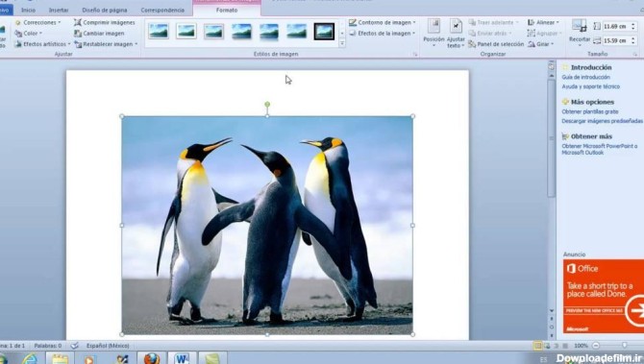Viewport: 644px width, 364px height.
Task: Open the media player taskbar icon
Action: point(88,359)
